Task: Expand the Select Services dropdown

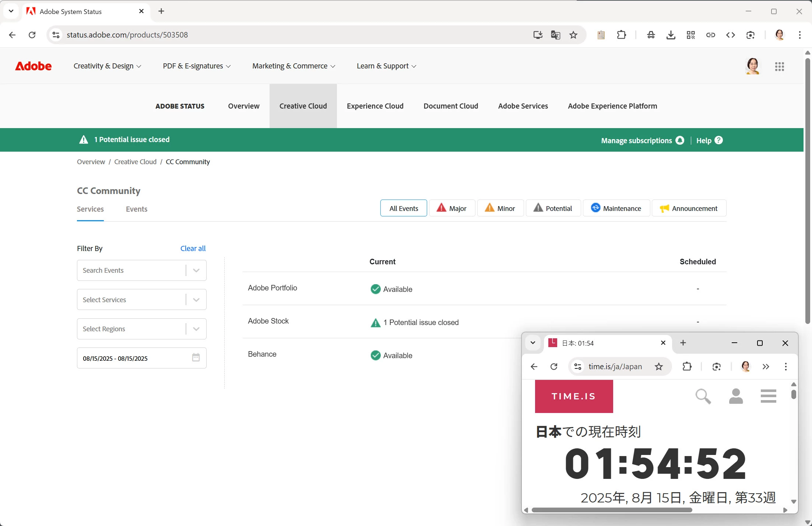Action: tap(196, 300)
